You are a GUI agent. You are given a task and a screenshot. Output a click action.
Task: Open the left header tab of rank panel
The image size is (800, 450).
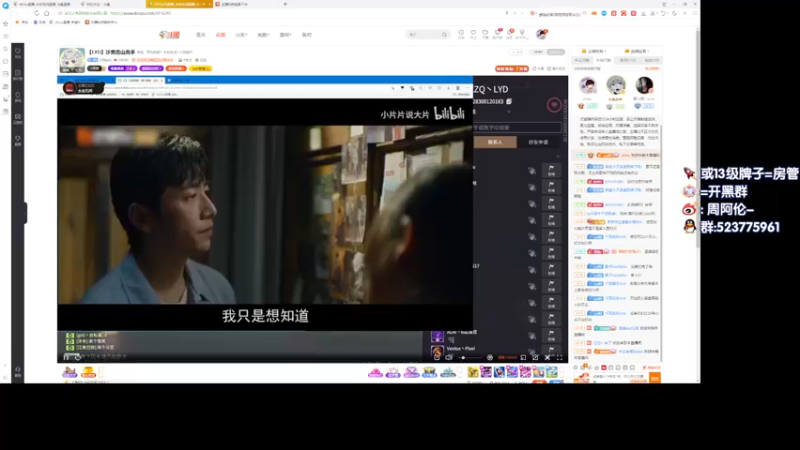click(x=593, y=51)
